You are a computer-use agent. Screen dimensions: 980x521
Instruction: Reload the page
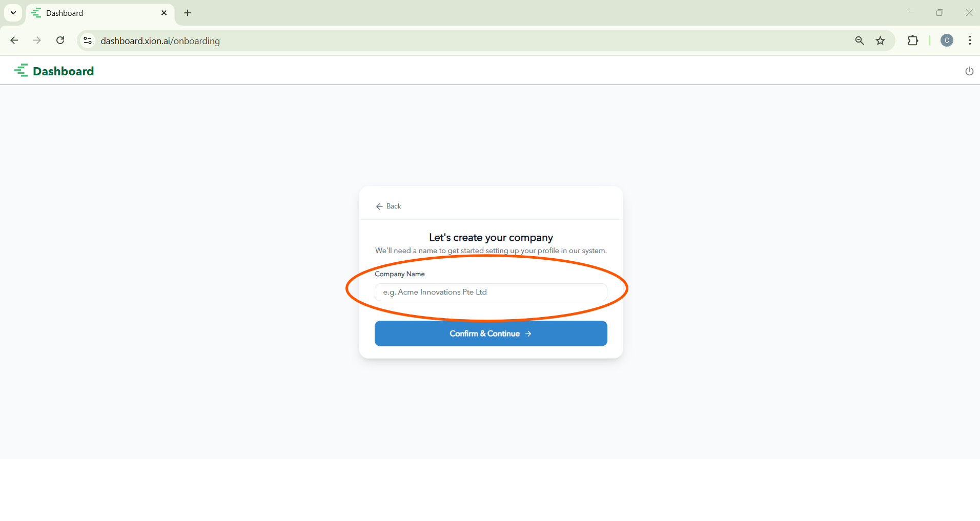point(60,40)
